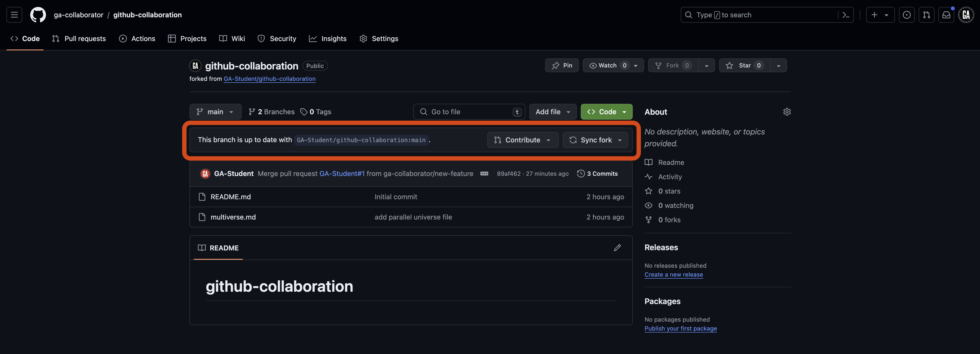980x354 pixels.
Task: Switch to the Actions tab
Action: tap(137, 38)
